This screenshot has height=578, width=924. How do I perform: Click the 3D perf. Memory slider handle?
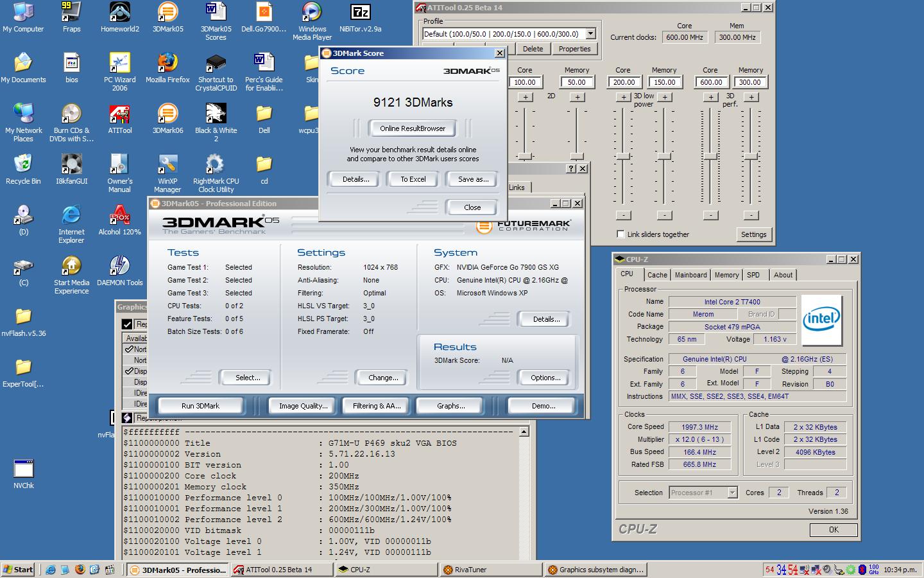pyautogui.click(x=751, y=156)
